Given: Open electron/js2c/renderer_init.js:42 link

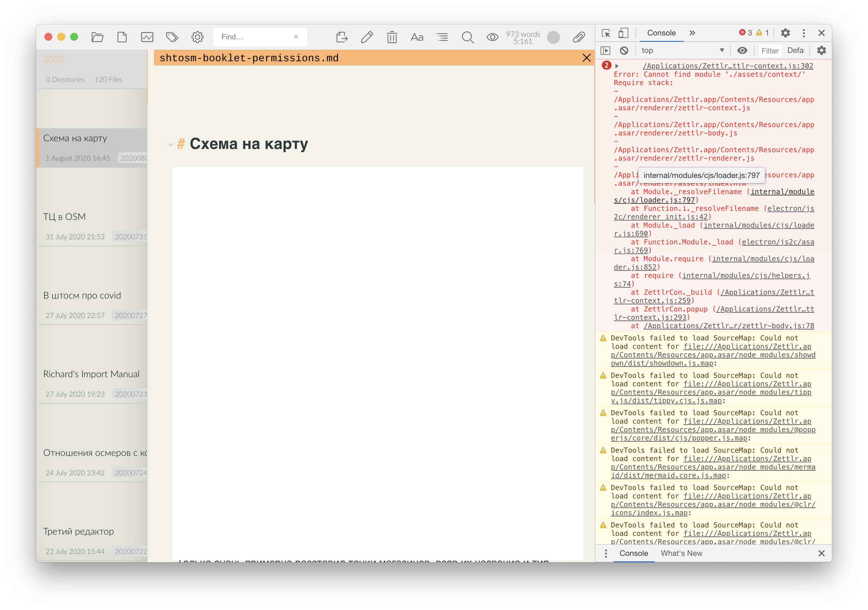Looking at the screenshot, I should tap(714, 213).
